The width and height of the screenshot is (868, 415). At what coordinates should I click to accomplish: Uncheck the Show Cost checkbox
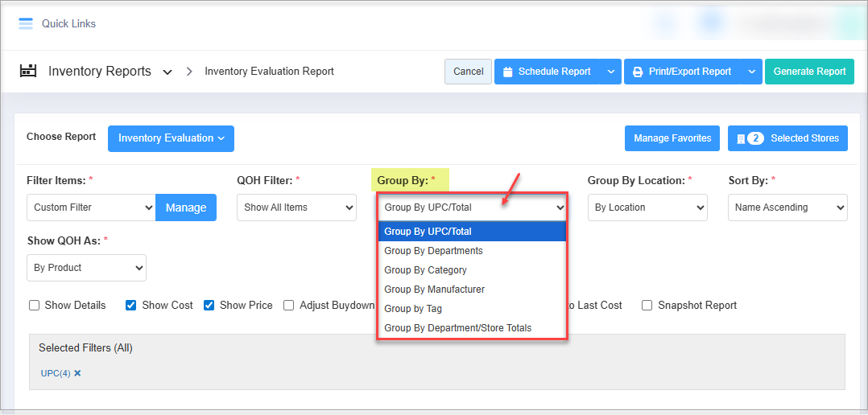(x=131, y=306)
